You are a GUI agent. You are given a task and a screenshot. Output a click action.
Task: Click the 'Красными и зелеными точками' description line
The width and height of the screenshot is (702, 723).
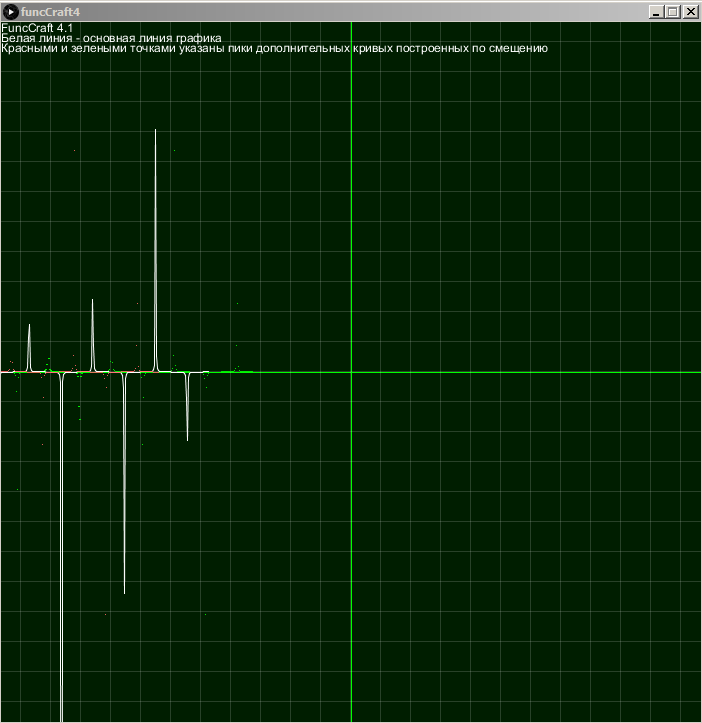(274, 48)
